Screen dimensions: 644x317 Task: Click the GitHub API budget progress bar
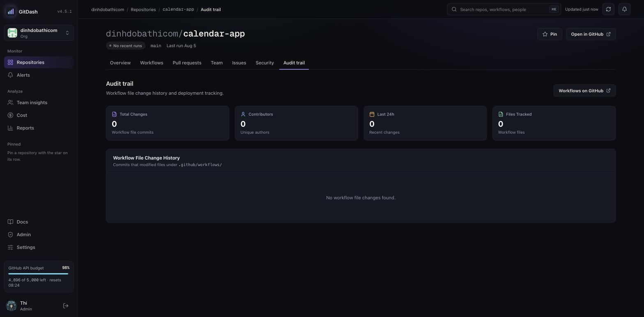38,274
